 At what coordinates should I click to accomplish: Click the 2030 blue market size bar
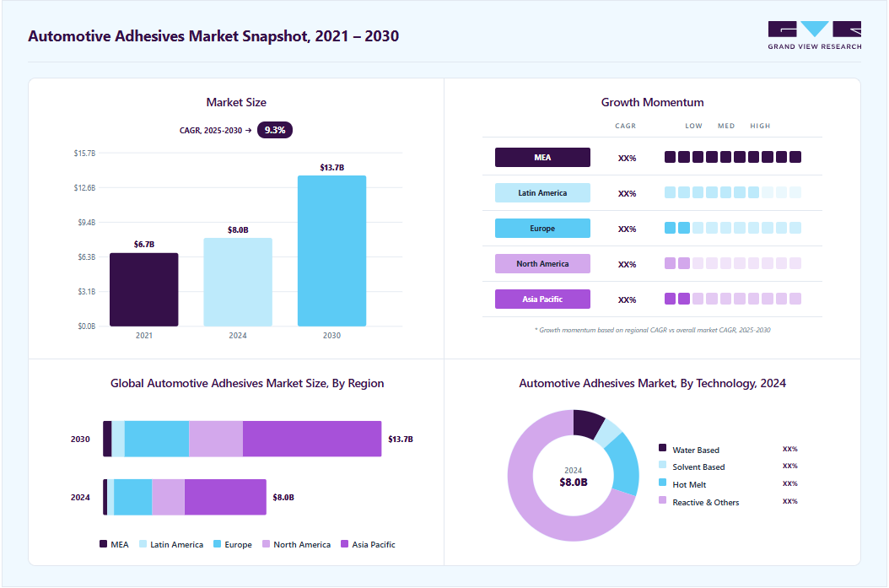click(x=331, y=251)
